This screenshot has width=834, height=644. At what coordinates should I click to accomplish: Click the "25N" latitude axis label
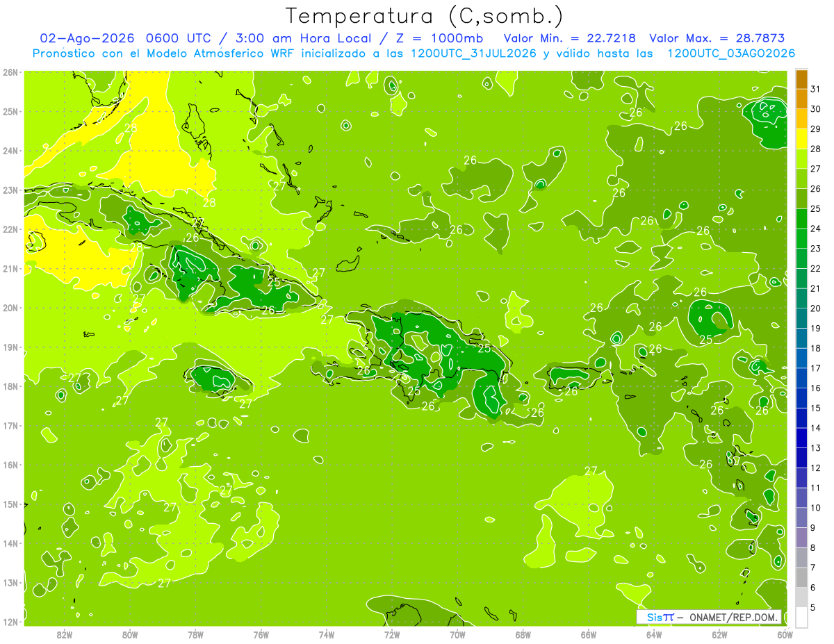click(10, 111)
